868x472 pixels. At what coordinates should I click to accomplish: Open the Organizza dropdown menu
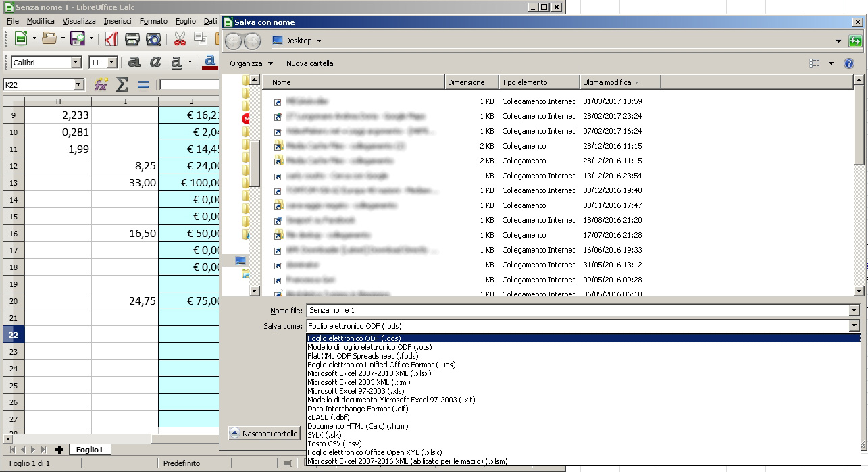coord(251,63)
